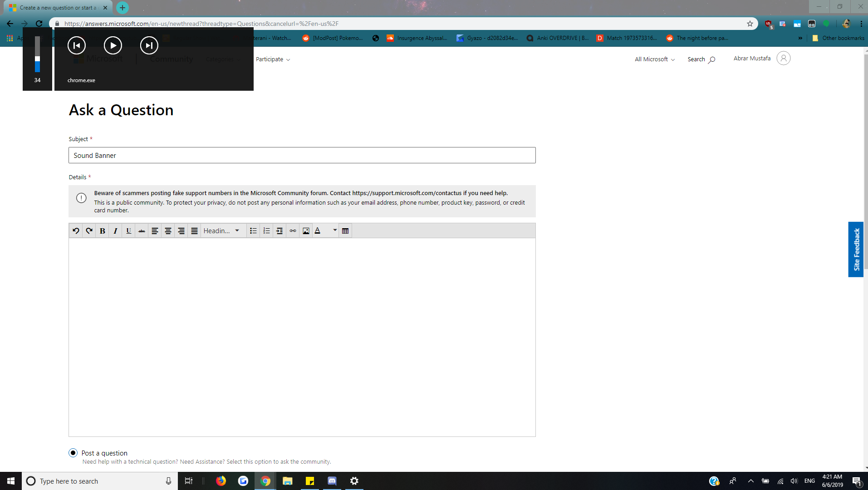Open Match 1973573316 bookmark
The width and height of the screenshot is (868, 490).
[627, 38]
